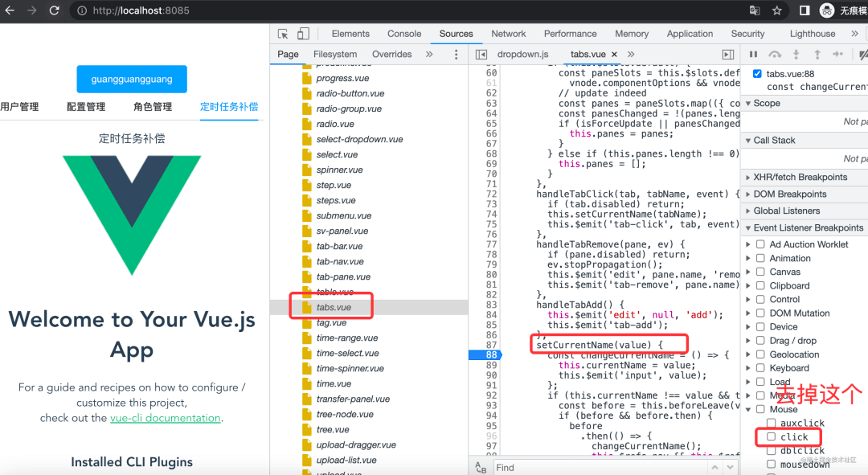The width and height of the screenshot is (868, 475).
Task: Toggle the search options icon beside Find
Action: [481, 468]
